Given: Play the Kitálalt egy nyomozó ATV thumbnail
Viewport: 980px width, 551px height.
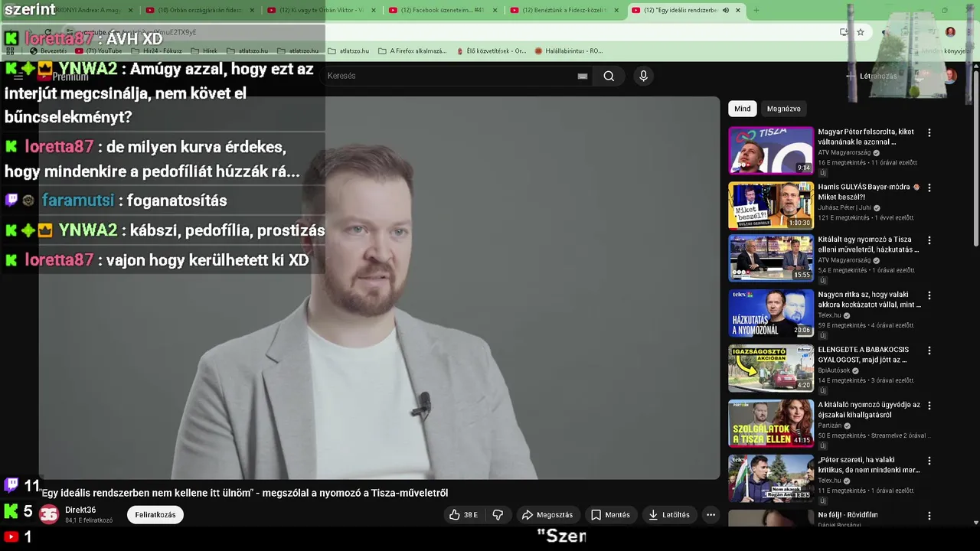Looking at the screenshot, I should pyautogui.click(x=771, y=258).
